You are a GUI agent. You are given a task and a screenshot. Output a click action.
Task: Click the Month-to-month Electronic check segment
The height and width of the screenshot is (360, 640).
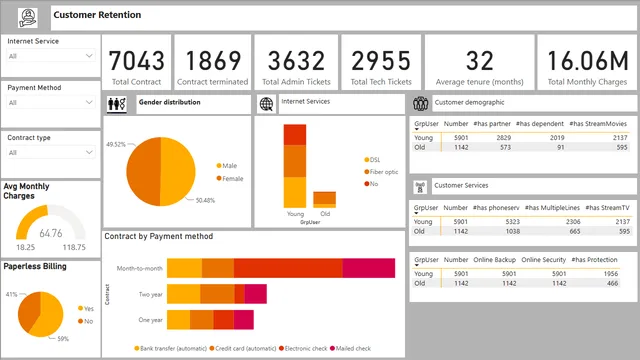click(288, 268)
